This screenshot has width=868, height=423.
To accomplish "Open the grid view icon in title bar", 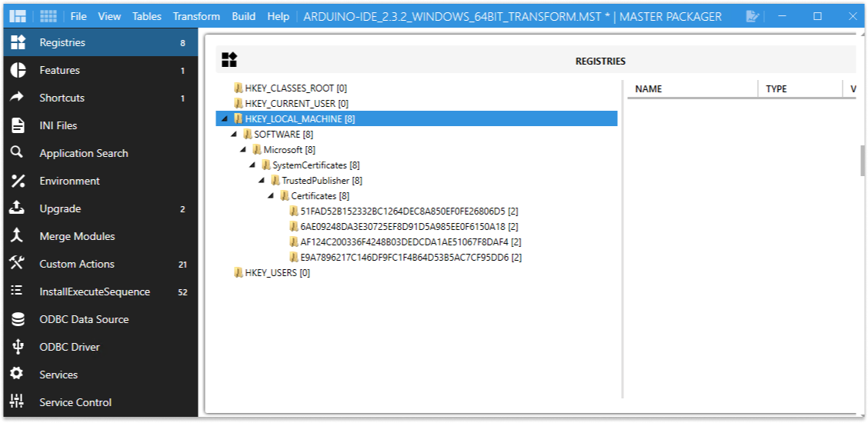I will click(48, 16).
